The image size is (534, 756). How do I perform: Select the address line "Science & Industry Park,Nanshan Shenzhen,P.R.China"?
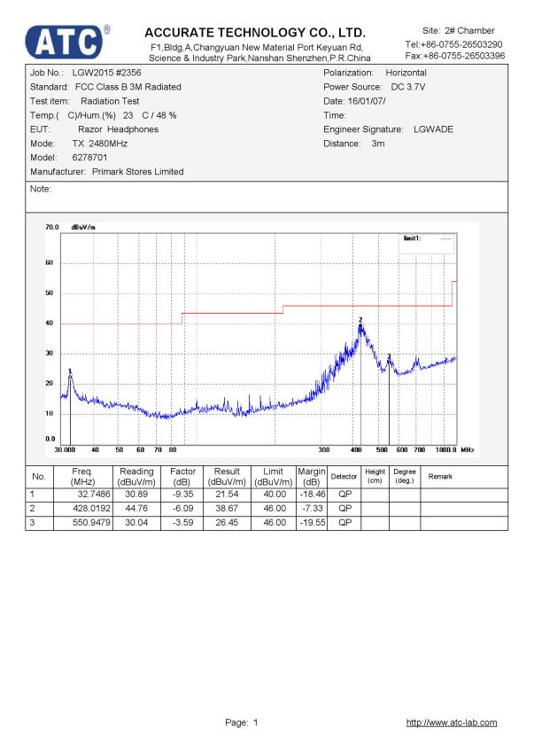(259, 58)
